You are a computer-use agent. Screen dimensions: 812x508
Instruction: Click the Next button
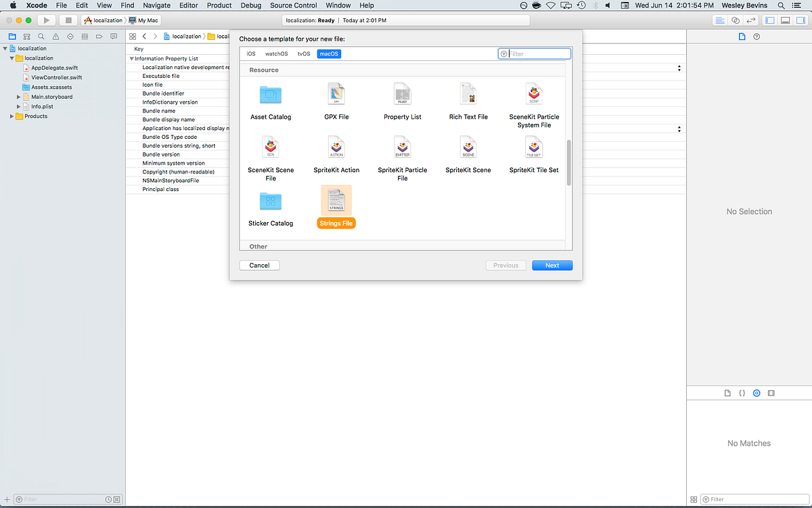pyautogui.click(x=551, y=265)
